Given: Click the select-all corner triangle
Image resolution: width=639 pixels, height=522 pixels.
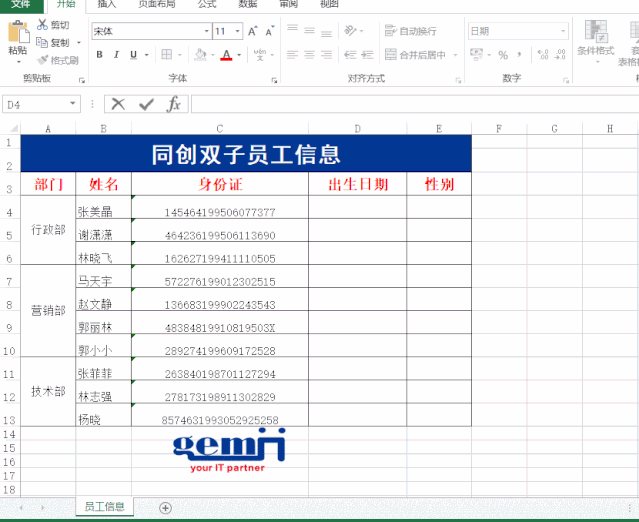Looking at the screenshot, I should tap(12, 129).
